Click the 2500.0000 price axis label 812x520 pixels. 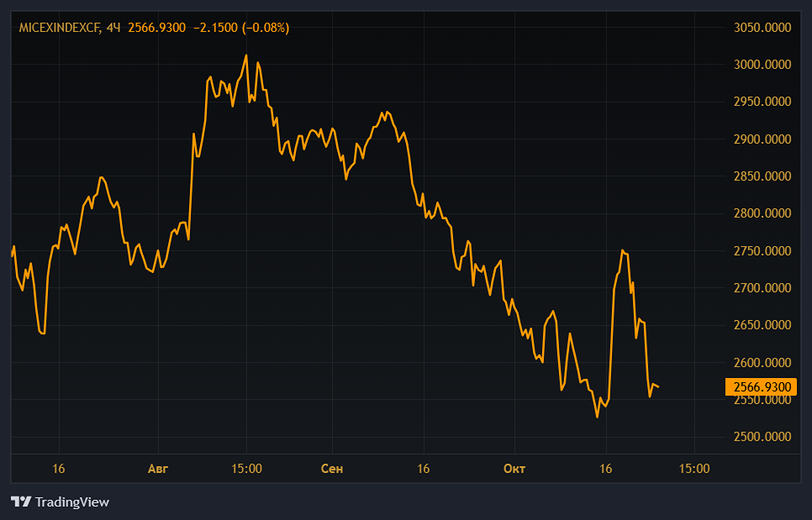(x=762, y=437)
